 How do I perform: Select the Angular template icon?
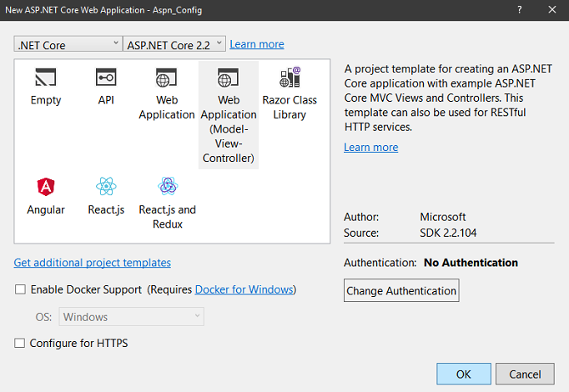[x=46, y=187]
